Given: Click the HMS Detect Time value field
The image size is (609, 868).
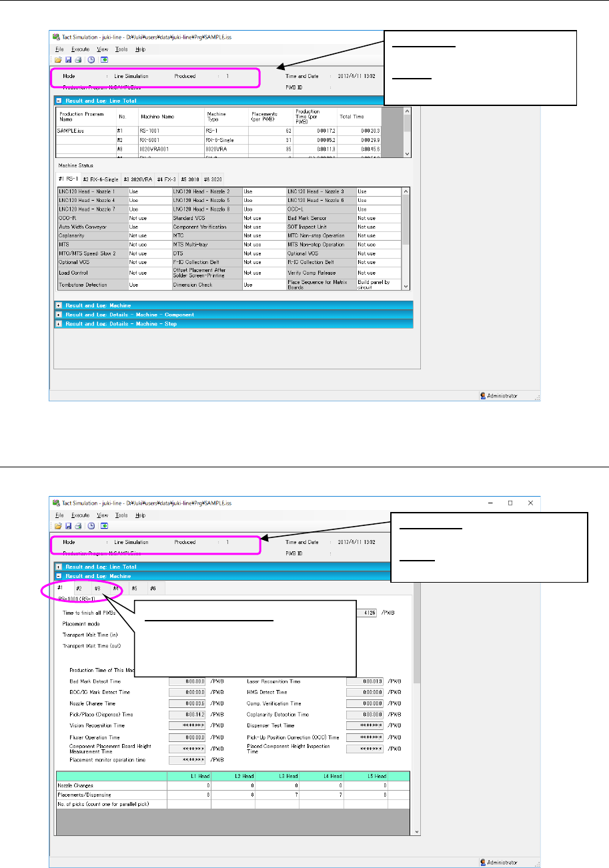Looking at the screenshot, I should coord(366,693).
